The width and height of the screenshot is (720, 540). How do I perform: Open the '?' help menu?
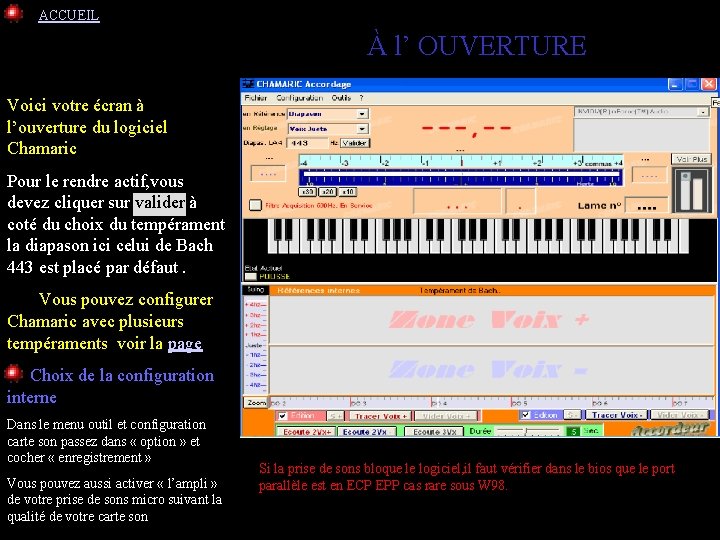[361, 98]
